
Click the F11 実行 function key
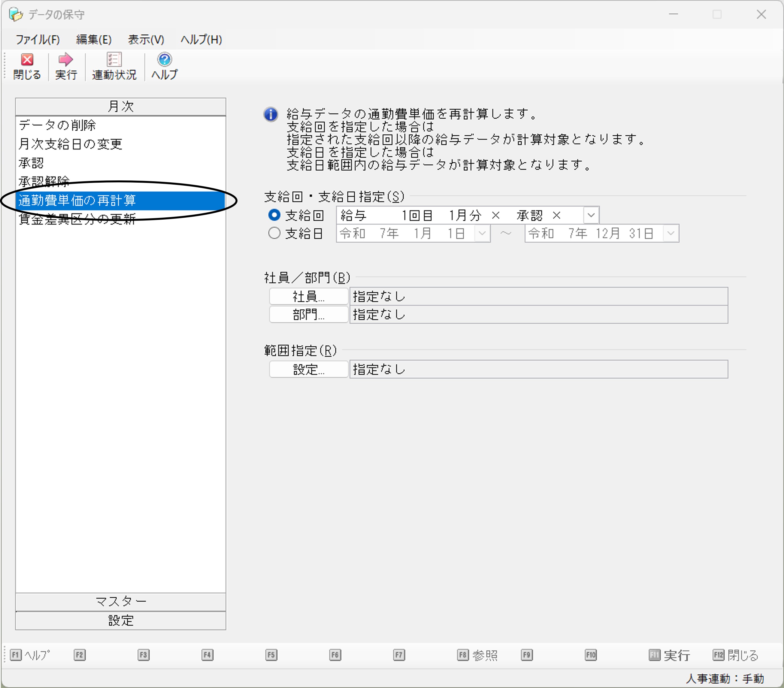click(669, 655)
